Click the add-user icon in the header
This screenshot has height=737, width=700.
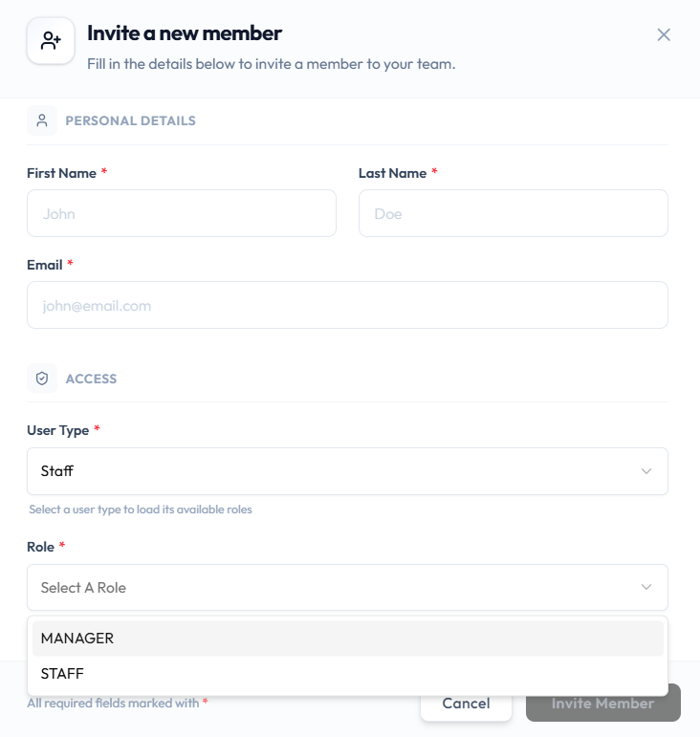(x=51, y=40)
